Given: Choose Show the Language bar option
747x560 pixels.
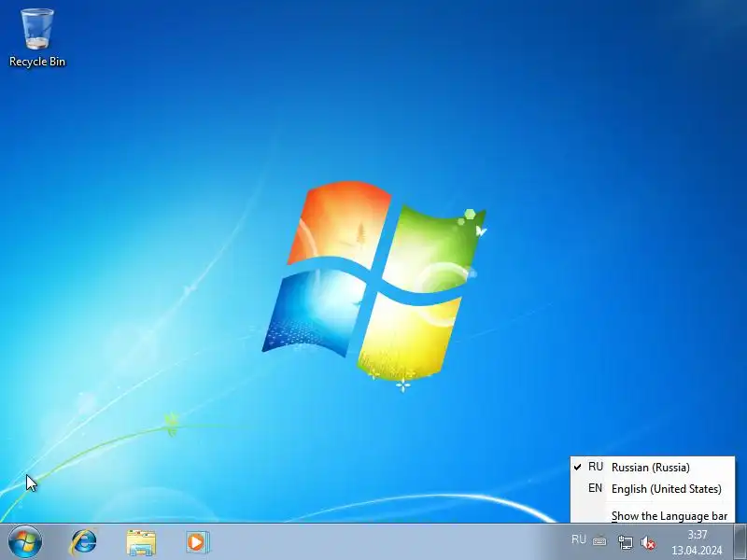Looking at the screenshot, I should (653, 516).
